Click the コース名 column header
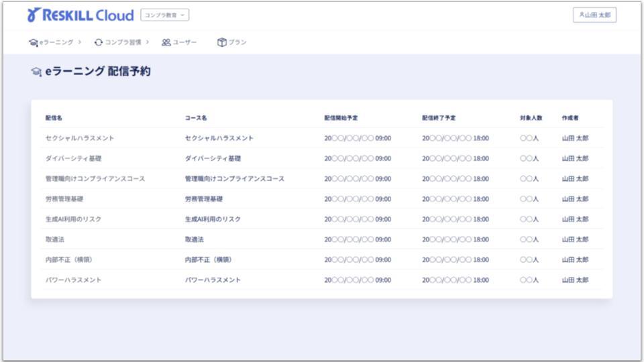644x362 pixels. [196, 118]
